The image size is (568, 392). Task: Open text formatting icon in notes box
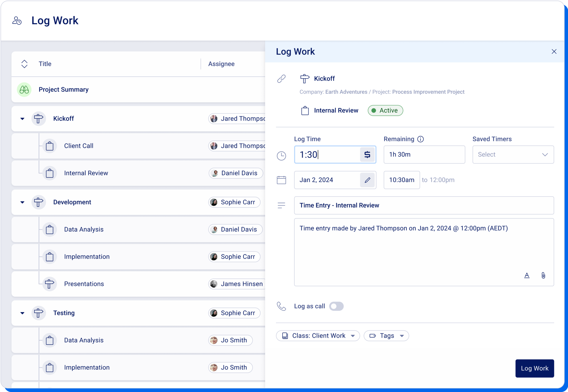(x=527, y=275)
